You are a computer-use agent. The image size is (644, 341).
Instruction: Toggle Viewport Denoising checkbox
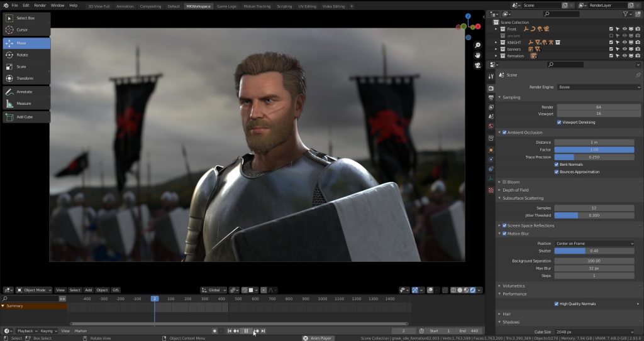tap(559, 122)
